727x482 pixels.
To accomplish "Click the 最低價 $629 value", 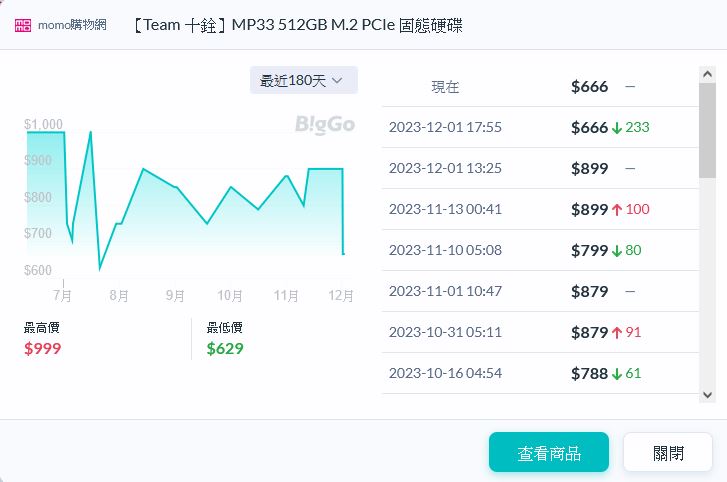I will (x=225, y=349).
